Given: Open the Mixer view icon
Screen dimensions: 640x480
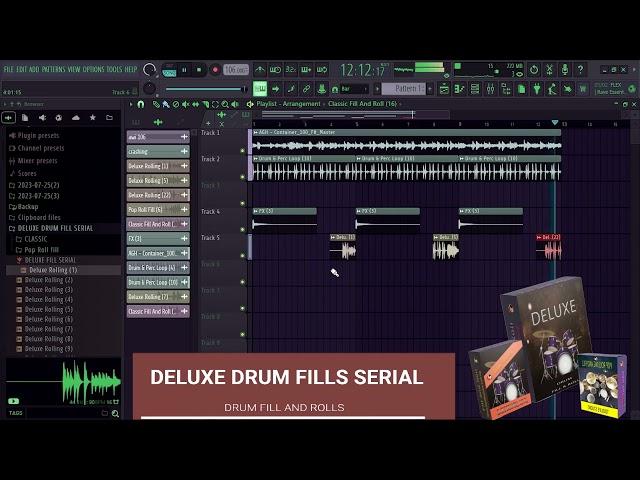Looking at the screenshot, I should (490, 89).
